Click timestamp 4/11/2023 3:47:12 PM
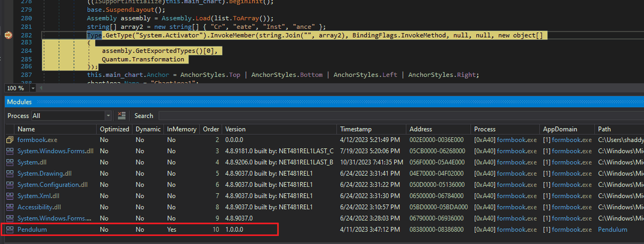The image size is (644, 244). pos(370,229)
